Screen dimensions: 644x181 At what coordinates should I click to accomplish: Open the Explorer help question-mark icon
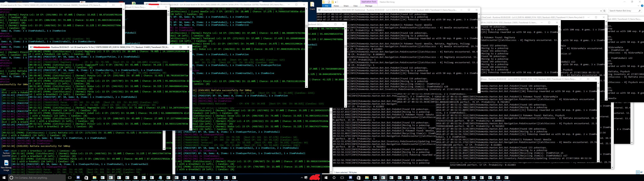coord(642,6)
